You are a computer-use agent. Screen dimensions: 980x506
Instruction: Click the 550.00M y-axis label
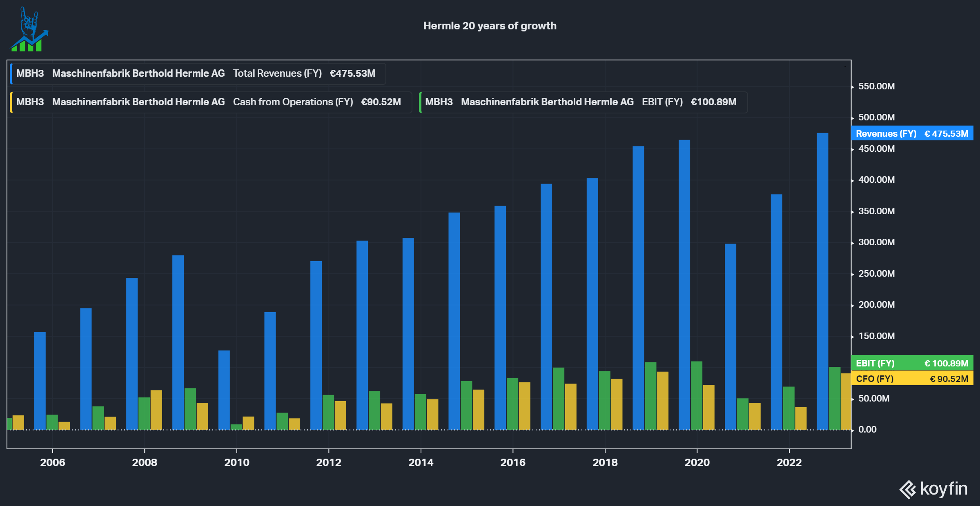coord(876,87)
